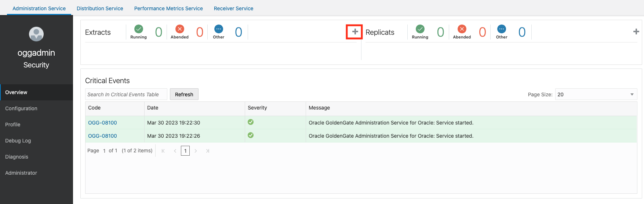Click severity check icon for 19:22:26 event

tap(251, 135)
